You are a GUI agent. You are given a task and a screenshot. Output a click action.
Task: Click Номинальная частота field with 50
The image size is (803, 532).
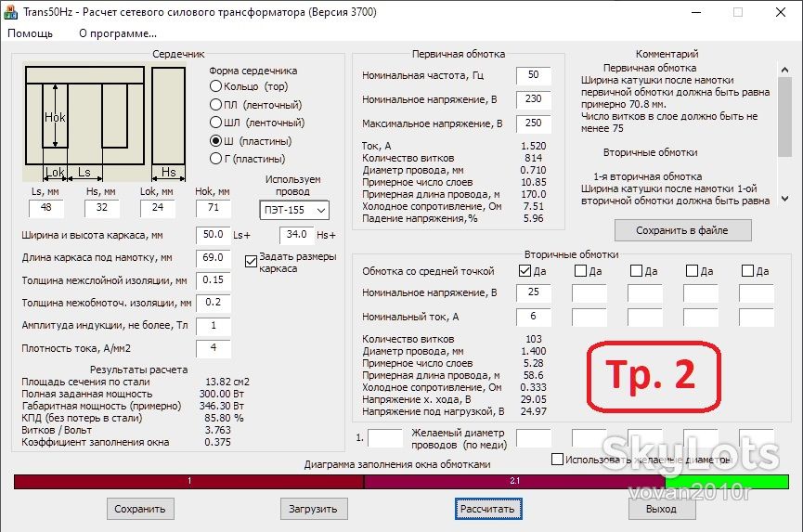[x=534, y=75]
